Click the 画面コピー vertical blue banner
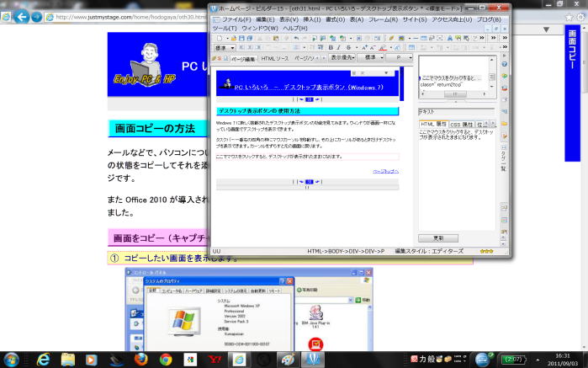 click(x=572, y=93)
